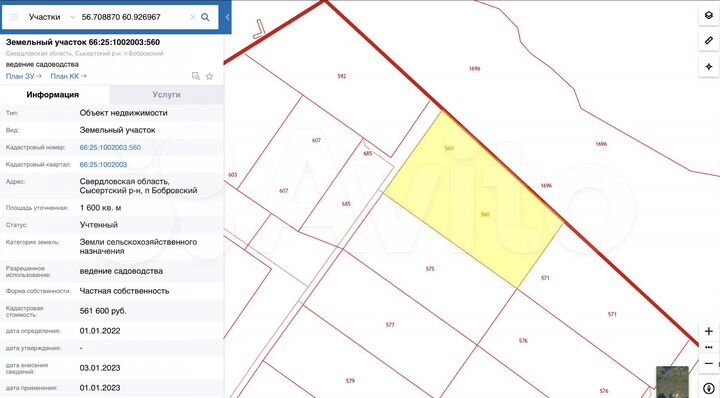Click the area value 1 600 кв. м
720x398 pixels.
coord(101,207)
